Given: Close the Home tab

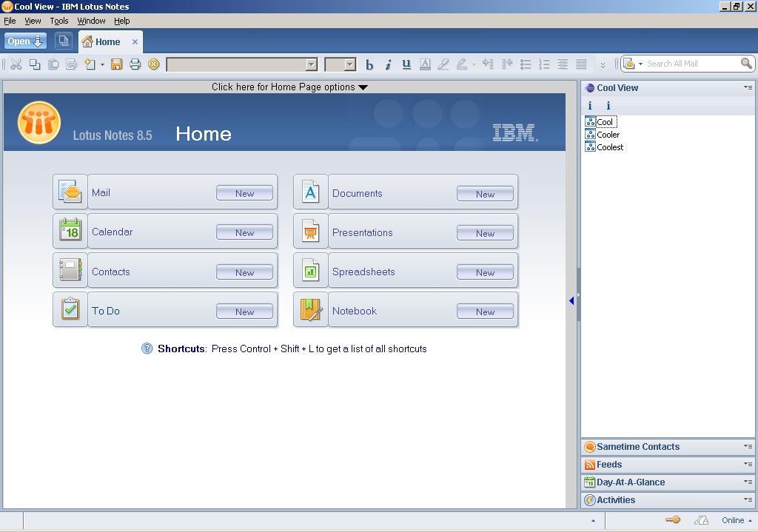Looking at the screenshot, I should pyautogui.click(x=135, y=42).
